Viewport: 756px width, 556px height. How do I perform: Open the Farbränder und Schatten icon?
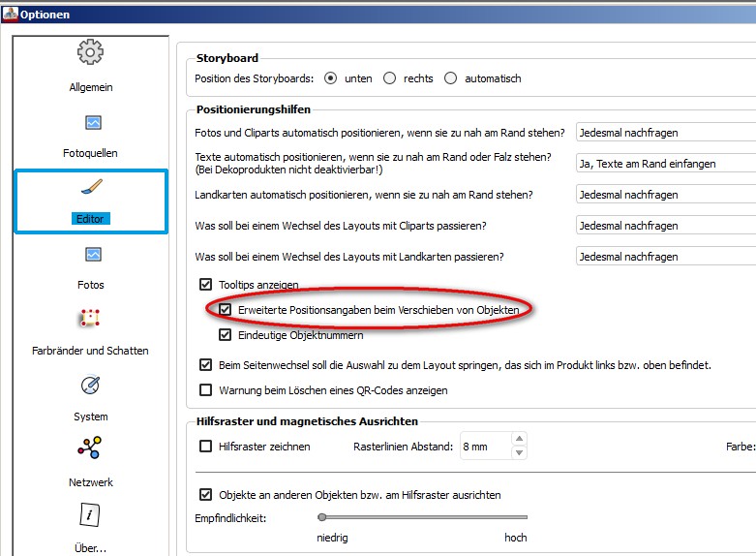90,318
